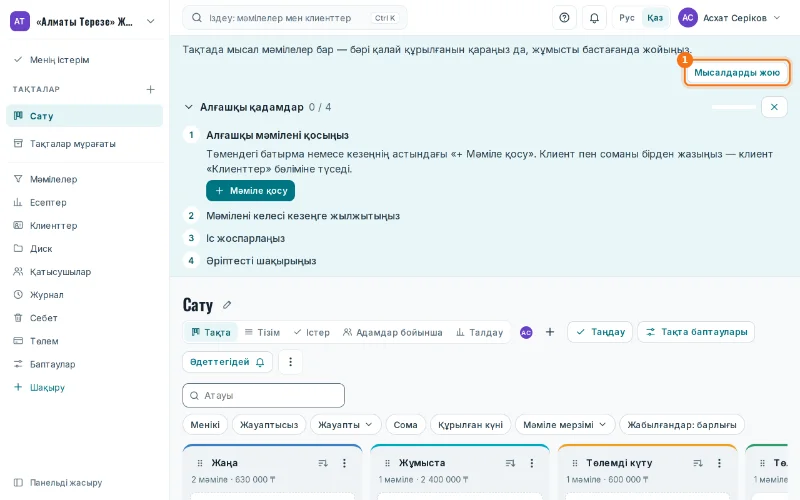Open Асхат Серіков account dropdown

[x=730, y=18]
